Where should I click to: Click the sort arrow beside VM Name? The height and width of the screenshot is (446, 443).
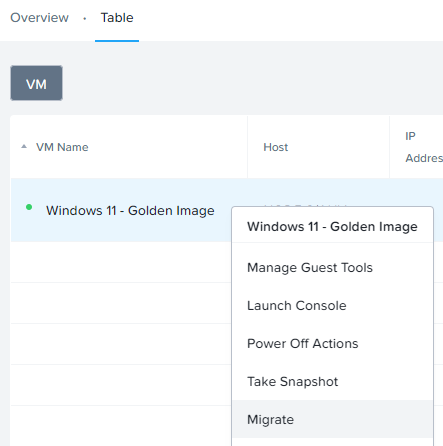pos(24,147)
